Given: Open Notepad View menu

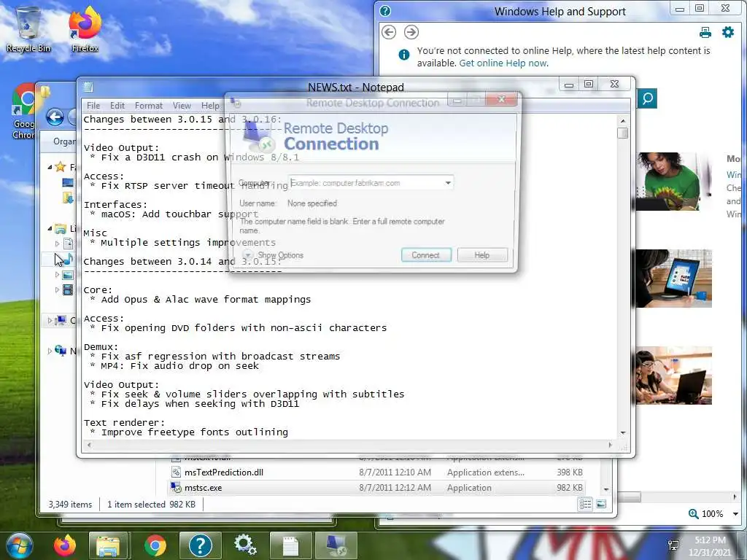Looking at the screenshot, I should [182, 106].
